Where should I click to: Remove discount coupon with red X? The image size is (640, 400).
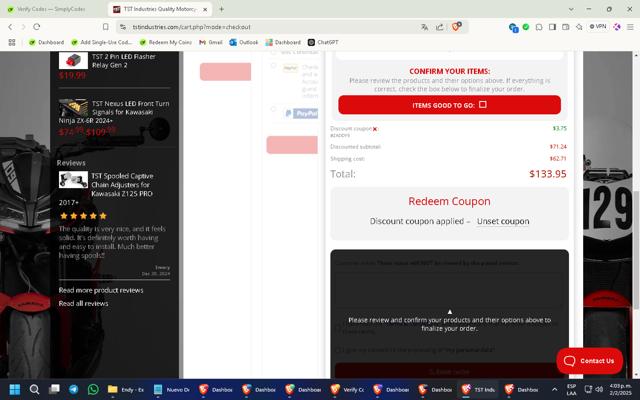pyautogui.click(x=375, y=129)
